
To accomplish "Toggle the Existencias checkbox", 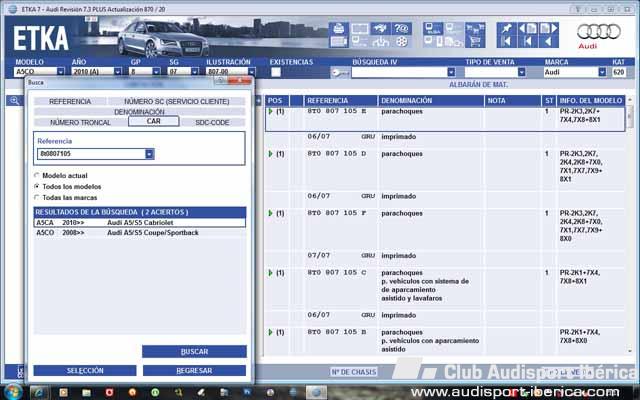I will (x=276, y=72).
